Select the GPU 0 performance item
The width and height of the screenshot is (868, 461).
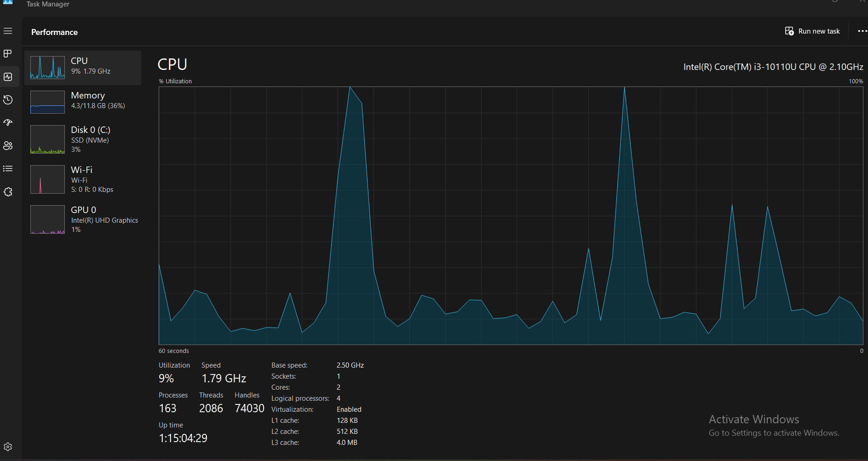point(83,219)
